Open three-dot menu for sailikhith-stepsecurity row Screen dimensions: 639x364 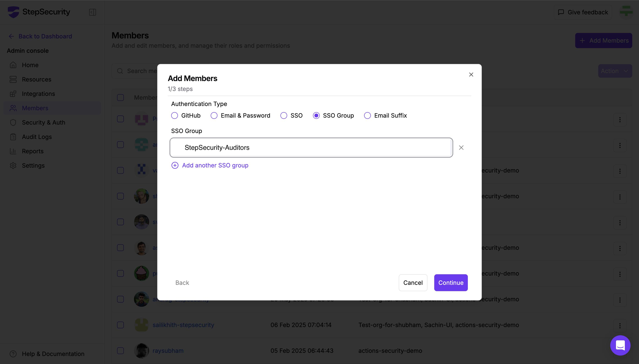[x=620, y=326]
